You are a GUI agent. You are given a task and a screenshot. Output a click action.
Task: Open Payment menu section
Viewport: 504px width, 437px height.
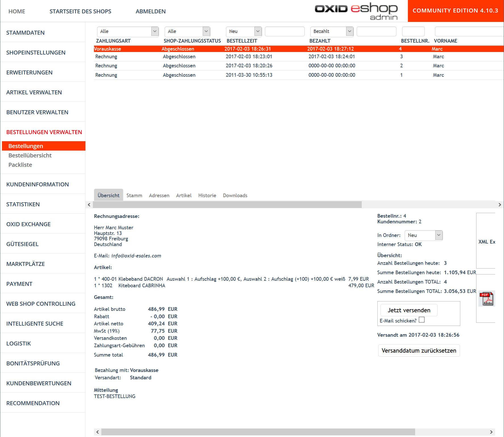(x=19, y=284)
